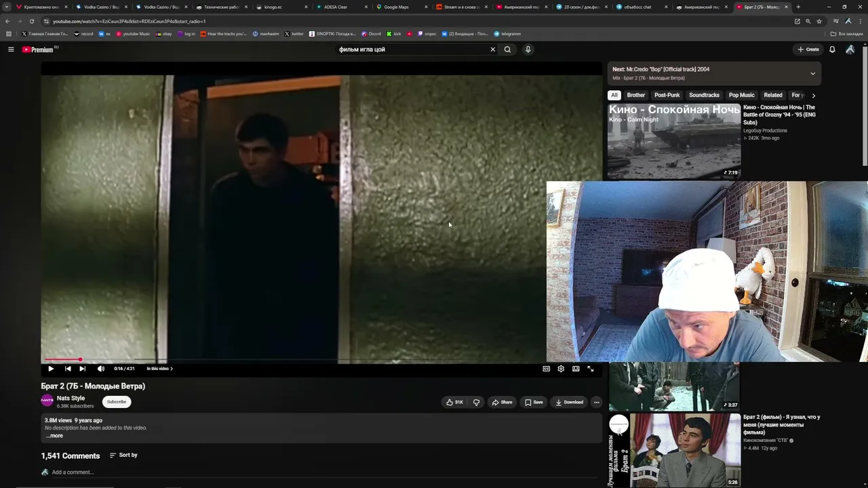Save video to a playlist

coord(534,402)
